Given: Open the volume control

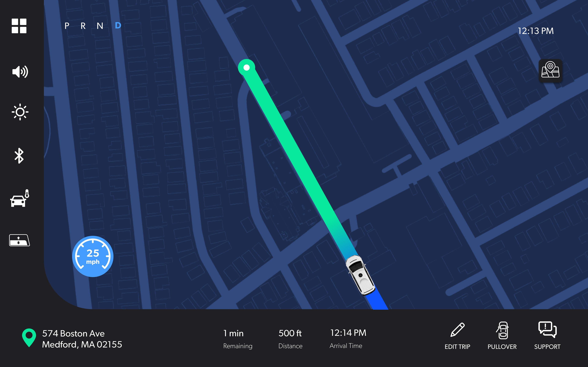Looking at the screenshot, I should pos(20,72).
